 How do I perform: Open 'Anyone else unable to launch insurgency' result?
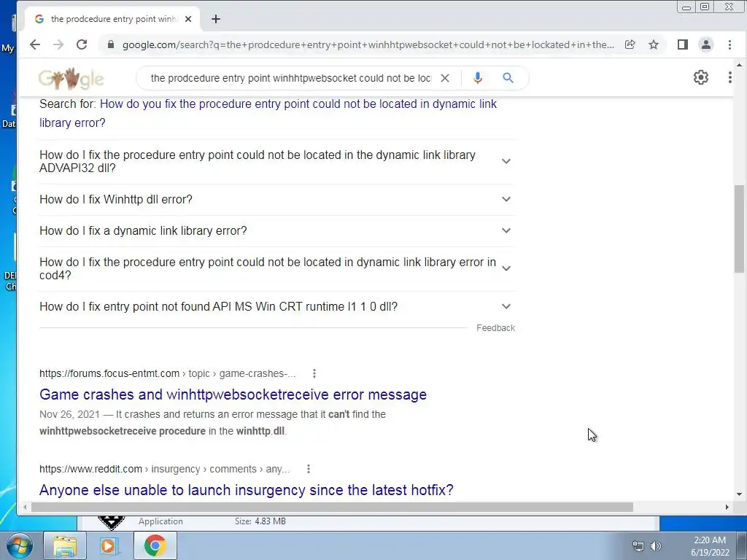click(x=247, y=490)
